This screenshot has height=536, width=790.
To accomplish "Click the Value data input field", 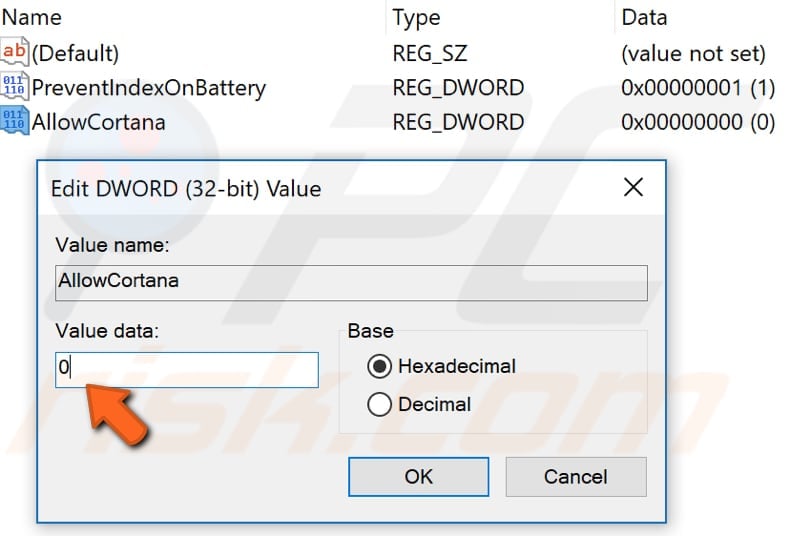I will (x=187, y=370).
